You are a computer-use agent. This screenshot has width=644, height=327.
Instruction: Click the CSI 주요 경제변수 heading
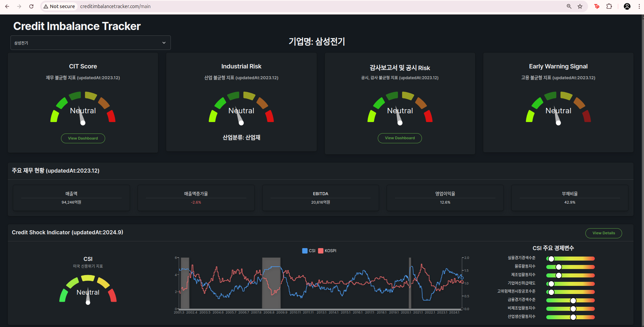click(x=553, y=248)
